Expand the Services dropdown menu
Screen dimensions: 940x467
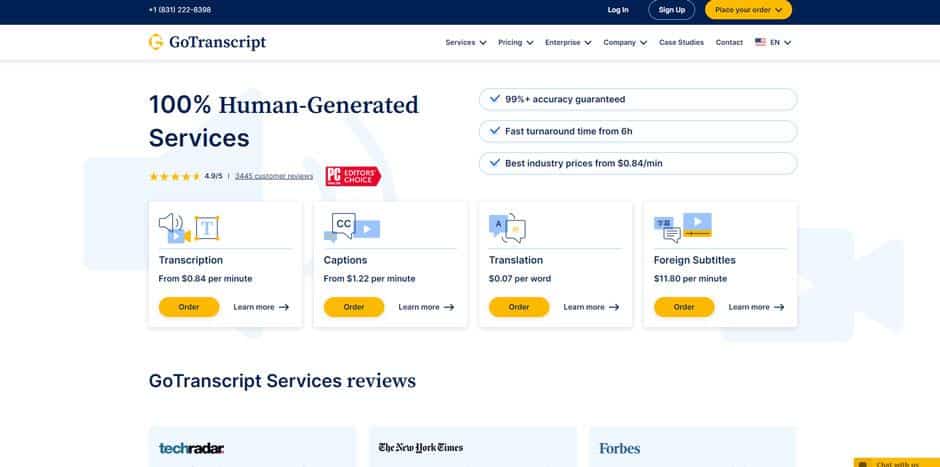(466, 42)
